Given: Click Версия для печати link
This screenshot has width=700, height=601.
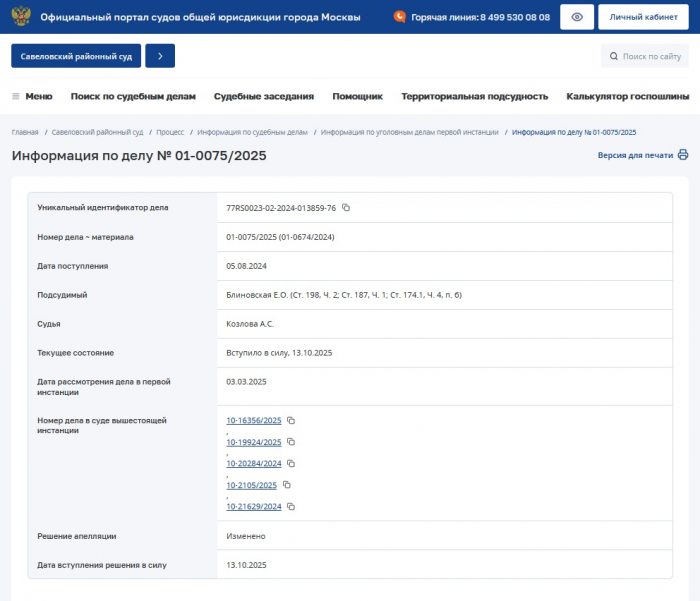Looking at the screenshot, I should [x=635, y=155].
